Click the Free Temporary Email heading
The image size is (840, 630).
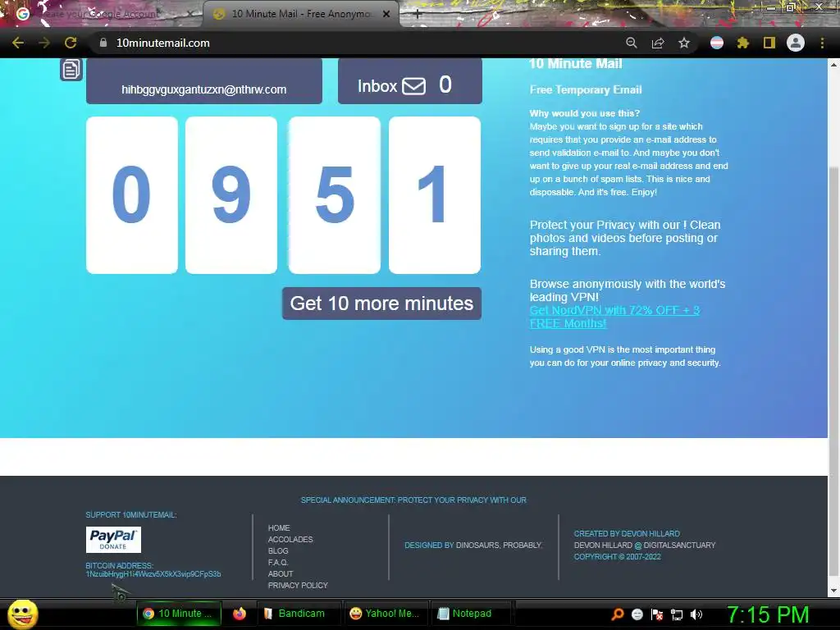586,90
